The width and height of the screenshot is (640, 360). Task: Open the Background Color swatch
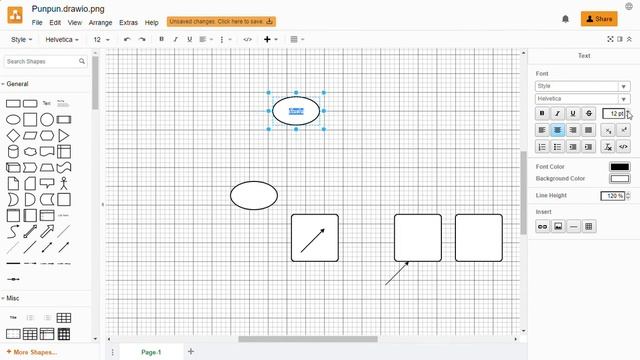[x=620, y=179]
